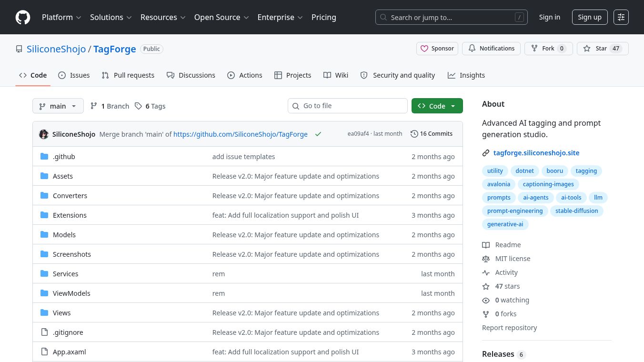644x362 pixels.
Task: Click the GitHub logo icon
Action: (x=23, y=17)
